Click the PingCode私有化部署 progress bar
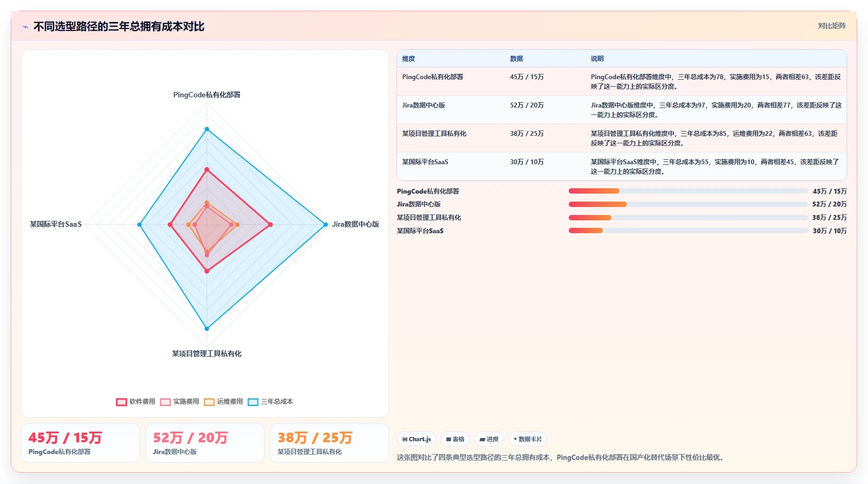The width and height of the screenshot is (868, 484). pyautogui.click(x=688, y=191)
